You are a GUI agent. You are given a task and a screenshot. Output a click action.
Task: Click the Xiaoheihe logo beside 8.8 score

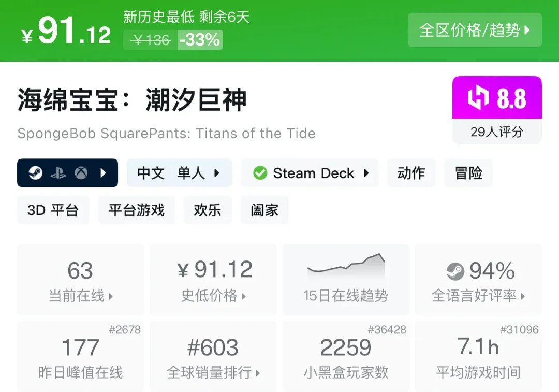[x=478, y=98]
